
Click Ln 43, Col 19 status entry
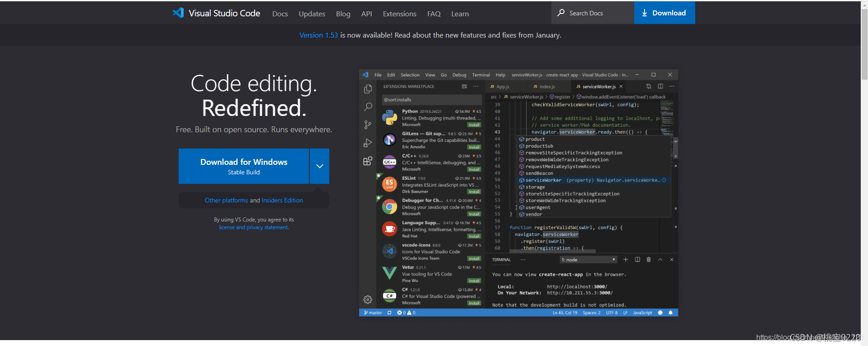(565, 313)
